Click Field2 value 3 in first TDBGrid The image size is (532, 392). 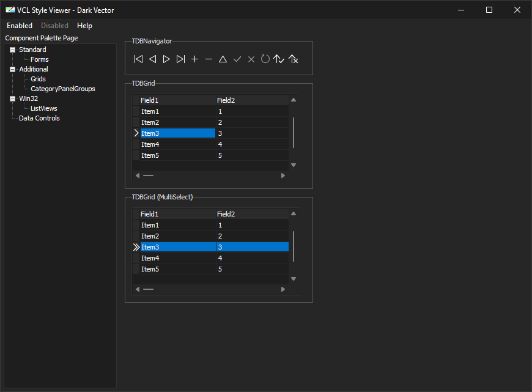coord(253,133)
